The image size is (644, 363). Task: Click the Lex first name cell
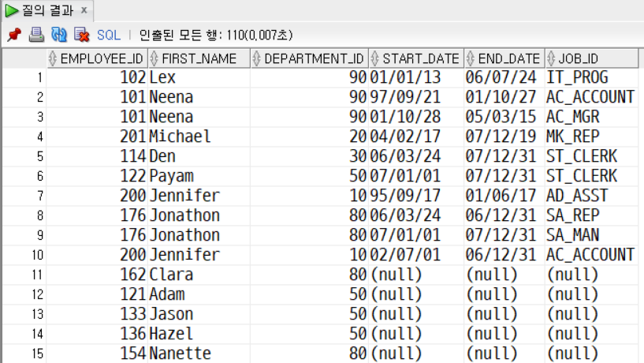point(199,77)
